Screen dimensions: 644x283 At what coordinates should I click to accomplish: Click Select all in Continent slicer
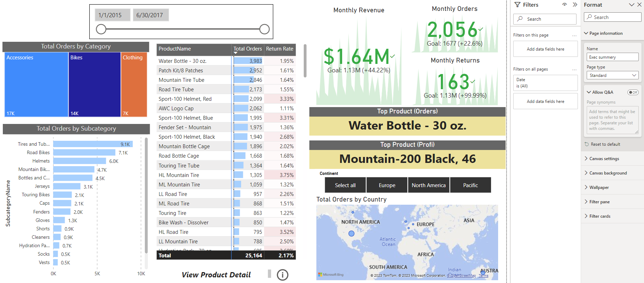click(x=345, y=185)
